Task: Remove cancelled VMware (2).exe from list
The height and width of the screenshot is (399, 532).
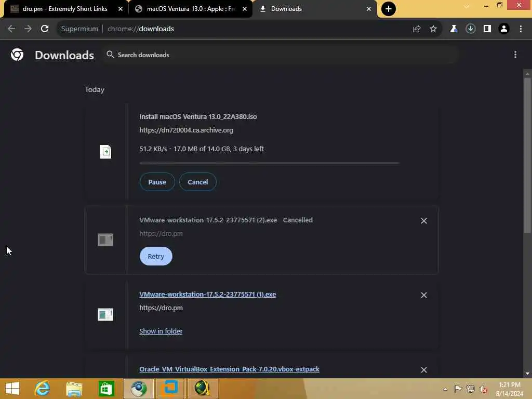Action: (424, 221)
